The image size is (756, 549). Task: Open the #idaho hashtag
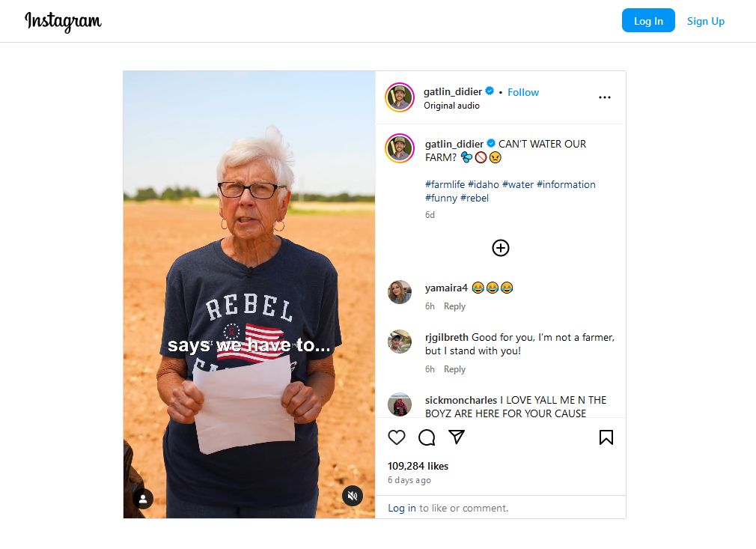click(483, 184)
